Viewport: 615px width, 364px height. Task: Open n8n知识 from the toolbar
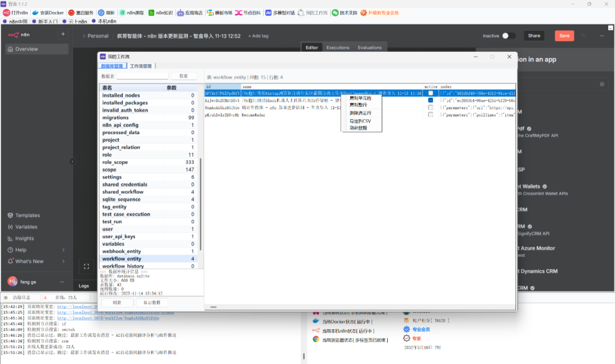coord(161,13)
